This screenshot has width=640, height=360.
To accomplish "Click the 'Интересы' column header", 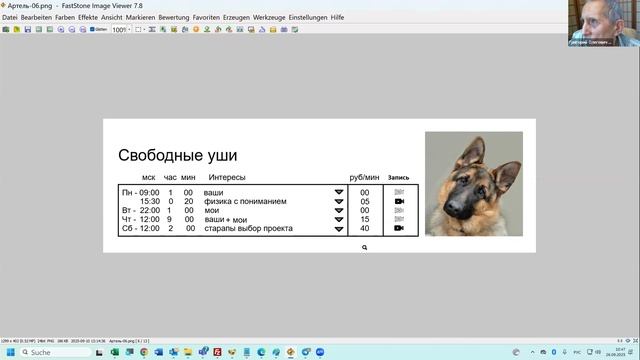I will [227, 177].
